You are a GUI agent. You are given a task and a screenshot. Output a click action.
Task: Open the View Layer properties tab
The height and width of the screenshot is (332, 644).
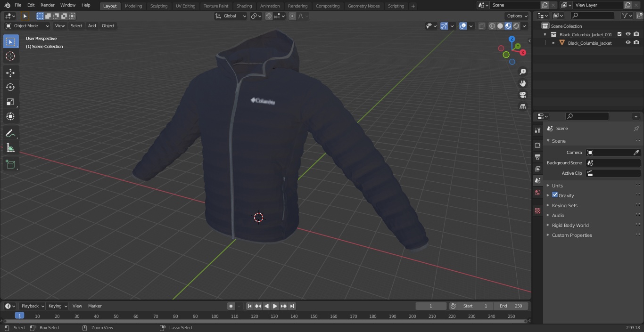coord(537,169)
